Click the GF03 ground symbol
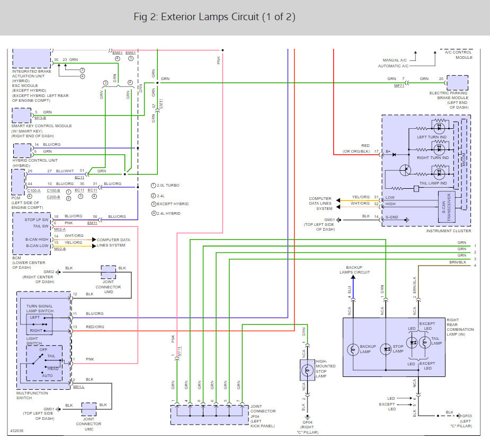Screen dimensions: 490x448 tap(459, 416)
